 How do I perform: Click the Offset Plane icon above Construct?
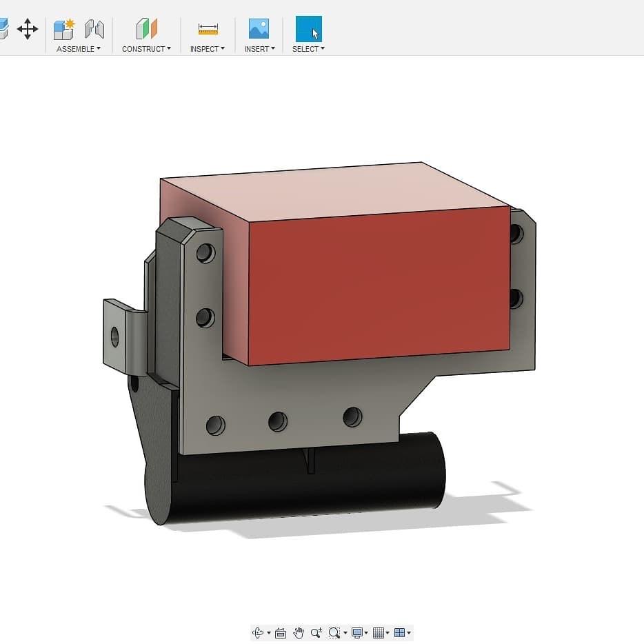[x=147, y=29]
